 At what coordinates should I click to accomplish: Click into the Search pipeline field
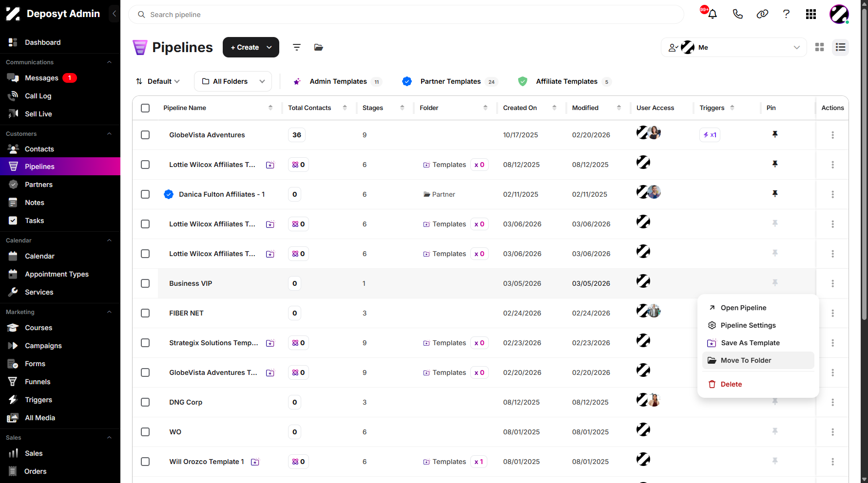click(406, 15)
